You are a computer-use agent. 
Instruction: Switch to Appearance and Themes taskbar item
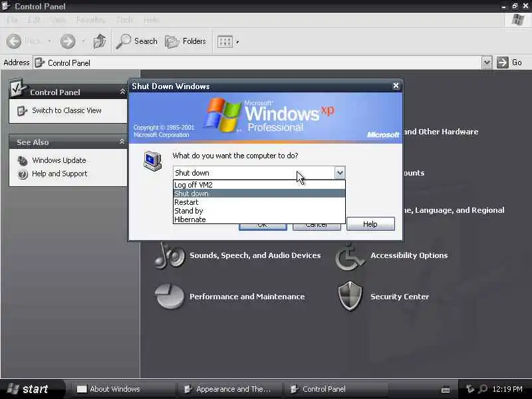click(x=230, y=389)
